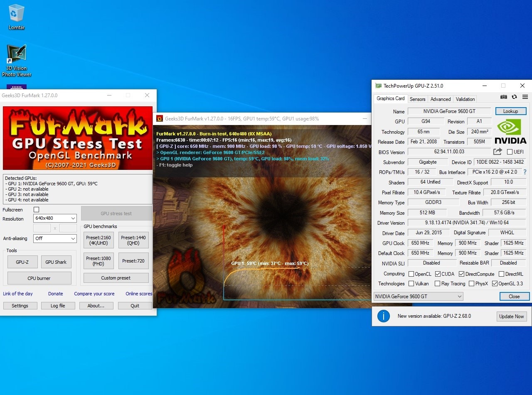Toggle the Ray Tracing checkbox
This screenshot has width=532, height=395.
point(437,284)
